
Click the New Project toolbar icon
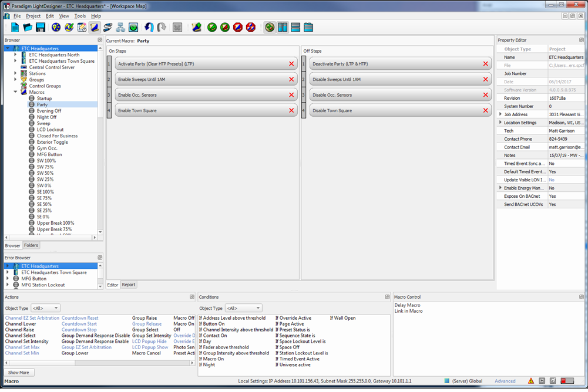(15, 28)
